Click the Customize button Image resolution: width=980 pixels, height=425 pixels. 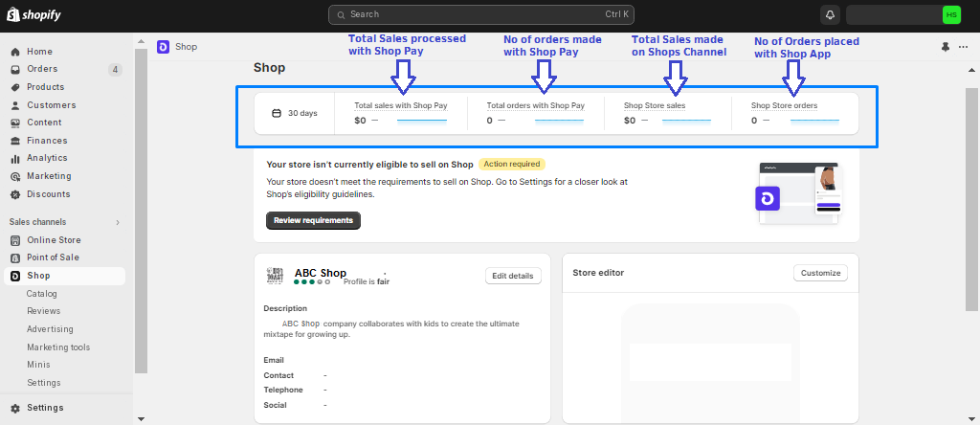820,273
